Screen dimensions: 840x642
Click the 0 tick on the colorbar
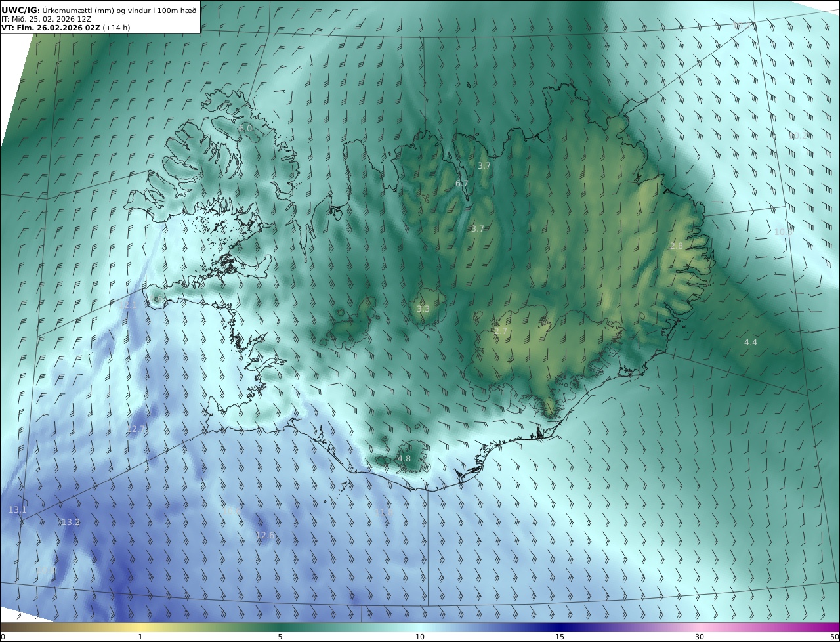tap(3, 637)
